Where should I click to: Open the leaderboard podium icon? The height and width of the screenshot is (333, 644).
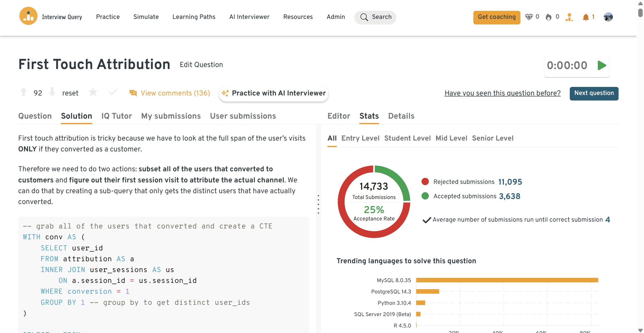click(569, 17)
